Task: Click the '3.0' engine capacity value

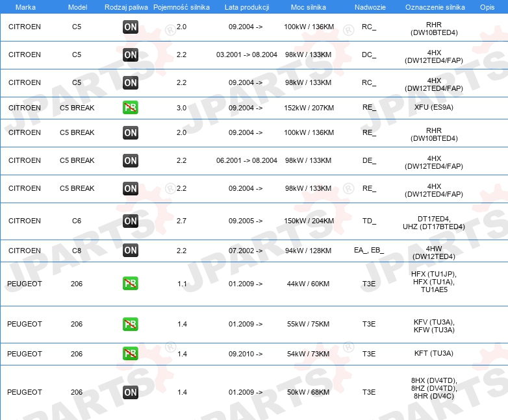Action: pyautogui.click(x=181, y=108)
